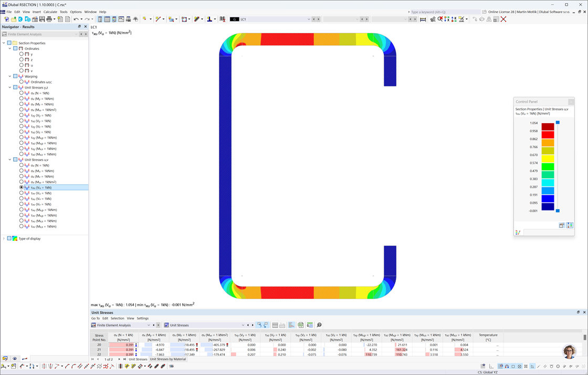Open the Calculate menu
The image size is (588, 375).
[x=48, y=12]
